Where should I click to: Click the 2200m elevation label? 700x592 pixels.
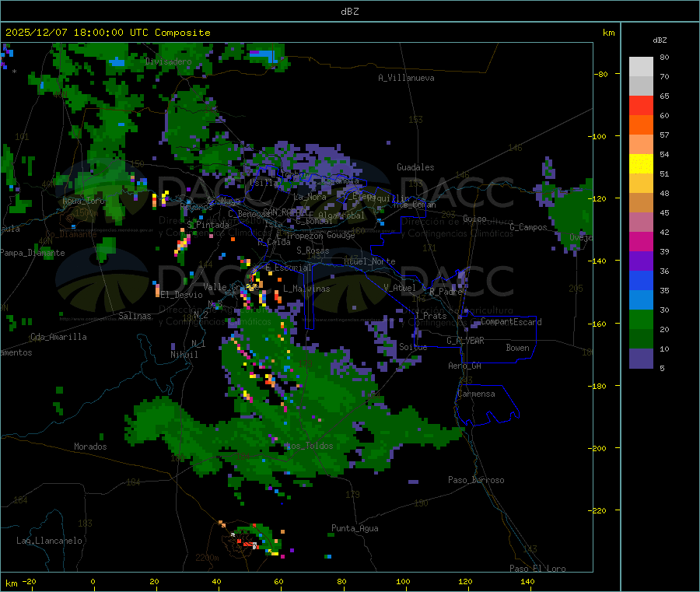point(207,558)
